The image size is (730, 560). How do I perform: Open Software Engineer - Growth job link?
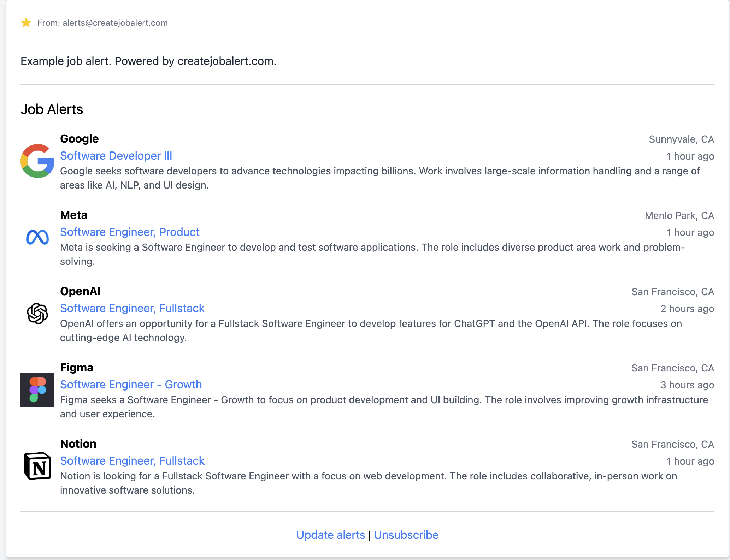coord(131,385)
